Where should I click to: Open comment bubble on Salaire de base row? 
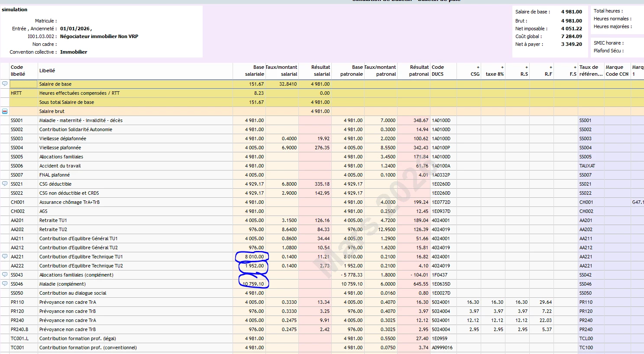[x=5, y=84]
